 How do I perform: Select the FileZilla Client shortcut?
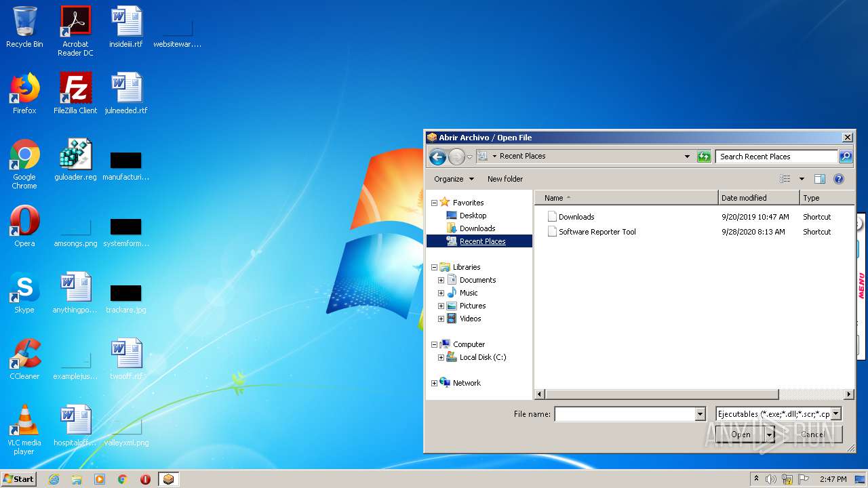[75, 94]
